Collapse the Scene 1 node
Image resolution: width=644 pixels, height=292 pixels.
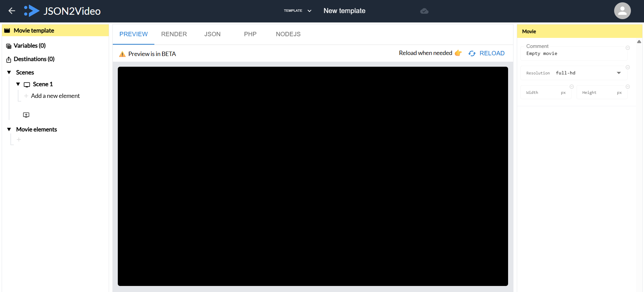point(18,84)
